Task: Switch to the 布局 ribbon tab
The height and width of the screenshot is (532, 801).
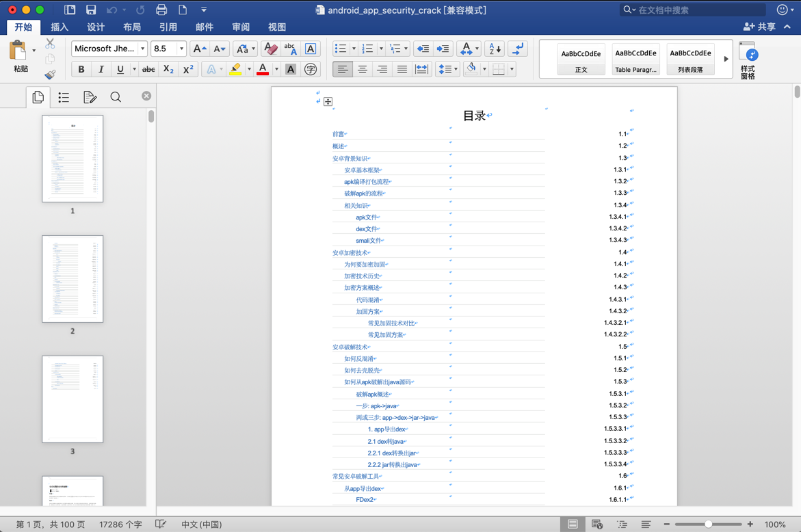Action: (132, 27)
